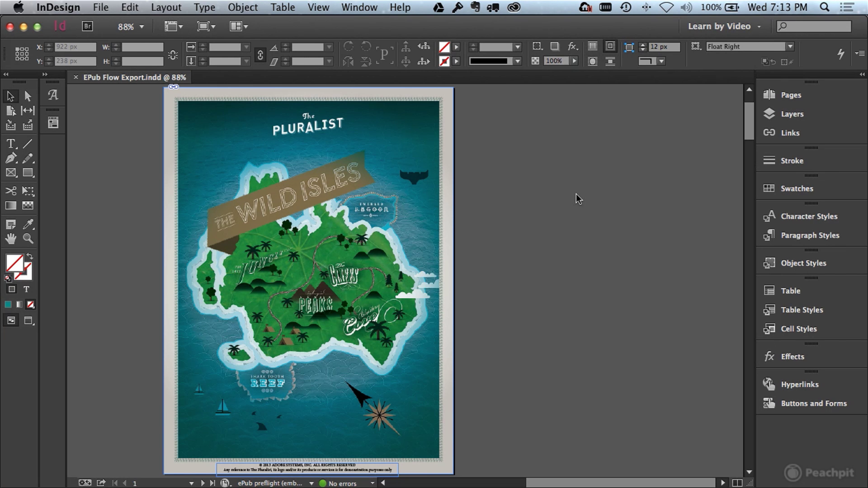
Task: Select the Pen tool
Action: [x=11, y=158]
